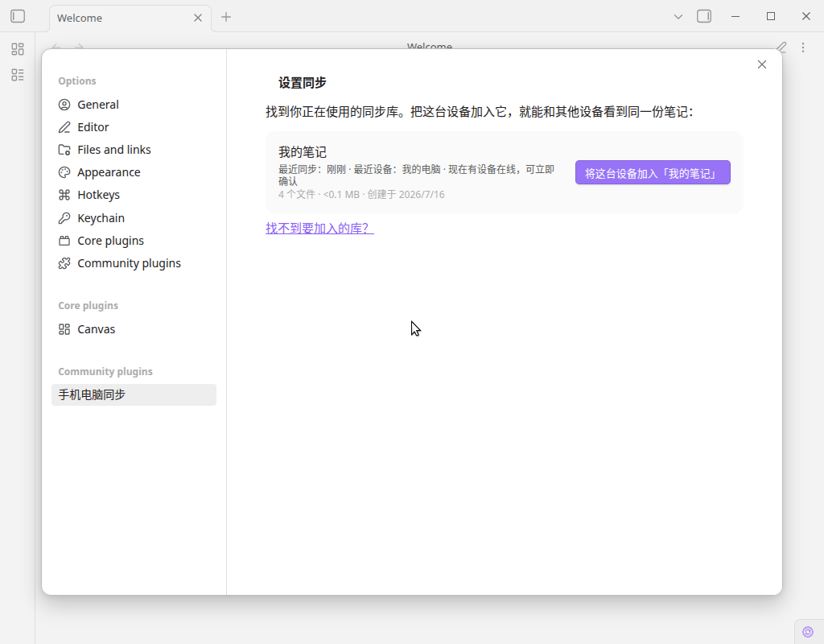Close the Welcome tab
This screenshot has height=644, width=824.
pyautogui.click(x=198, y=18)
